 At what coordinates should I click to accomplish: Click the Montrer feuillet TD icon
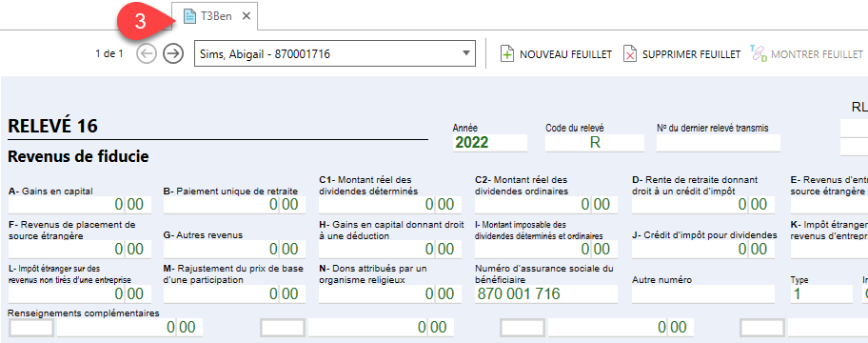[x=759, y=53]
